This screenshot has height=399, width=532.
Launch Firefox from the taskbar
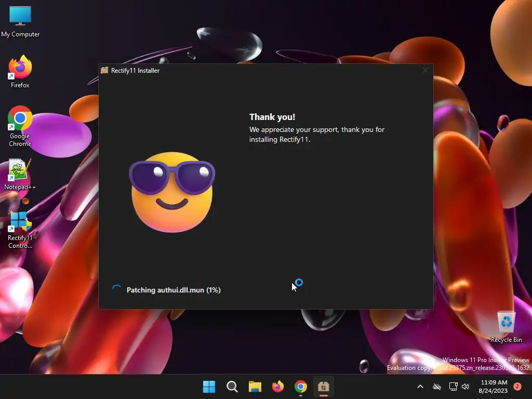tap(278, 387)
